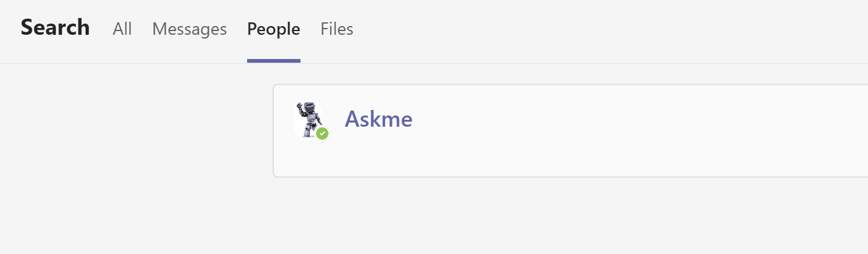Click the waving robot picture in the result

tap(309, 117)
